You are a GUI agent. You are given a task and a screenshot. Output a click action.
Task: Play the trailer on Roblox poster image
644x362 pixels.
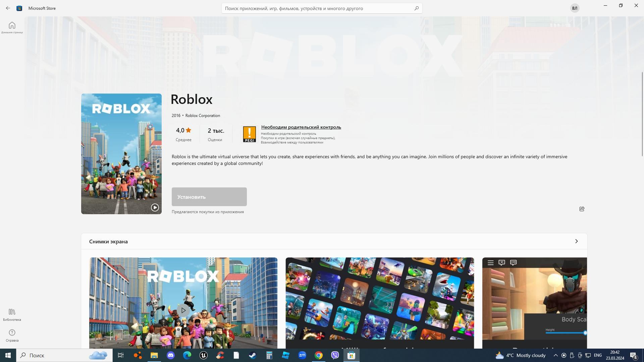pos(155,207)
